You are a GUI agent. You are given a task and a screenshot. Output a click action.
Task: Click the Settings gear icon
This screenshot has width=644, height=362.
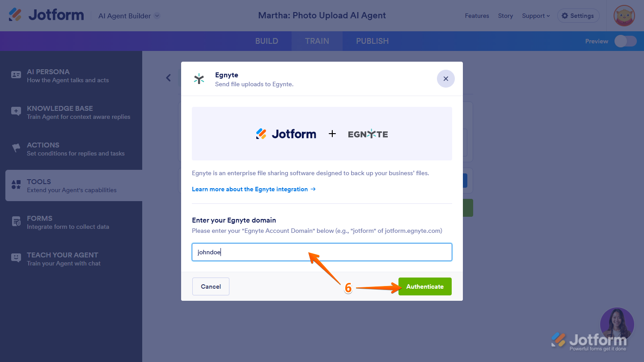(565, 16)
